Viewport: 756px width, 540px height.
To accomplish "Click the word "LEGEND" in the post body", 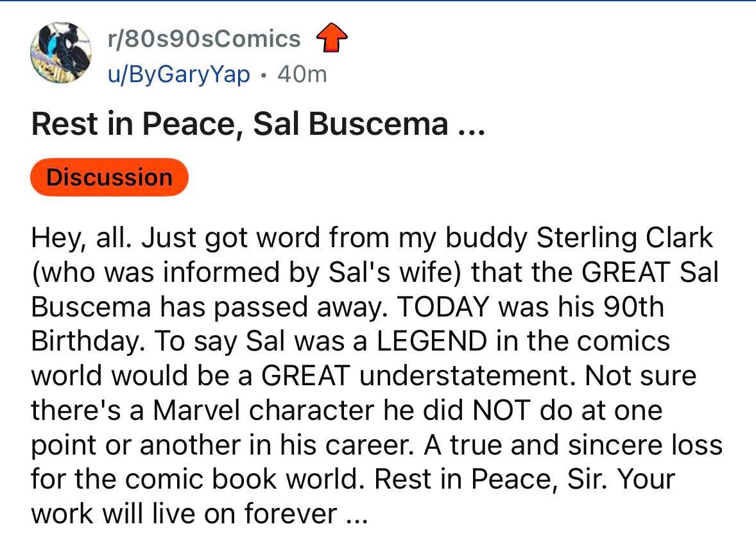I will pyautogui.click(x=432, y=340).
